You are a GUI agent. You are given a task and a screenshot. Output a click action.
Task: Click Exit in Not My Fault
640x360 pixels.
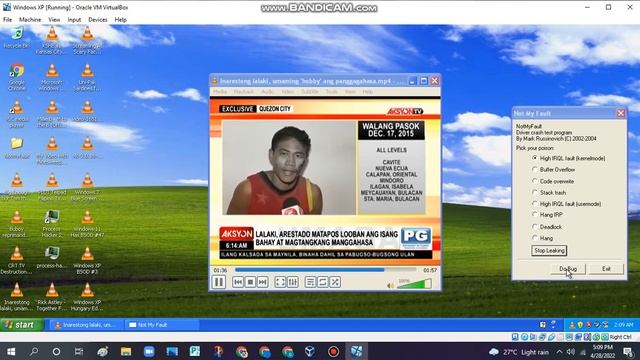coord(606,269)
